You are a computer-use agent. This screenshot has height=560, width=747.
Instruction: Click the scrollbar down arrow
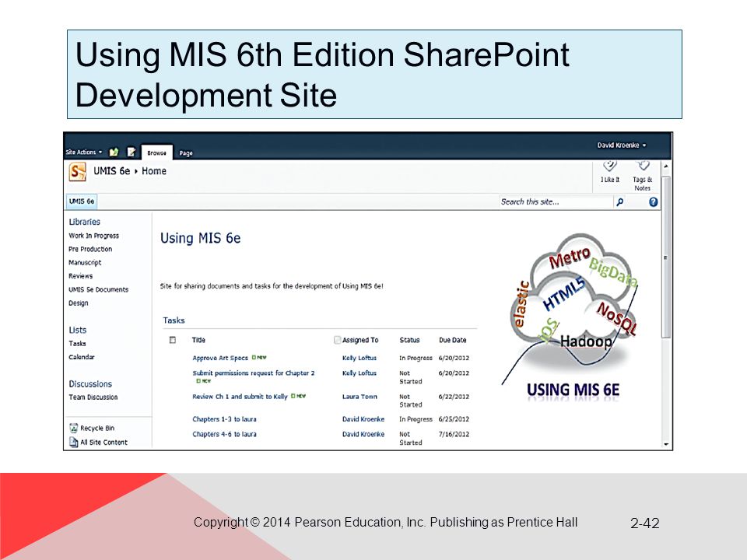coord(665,444)
